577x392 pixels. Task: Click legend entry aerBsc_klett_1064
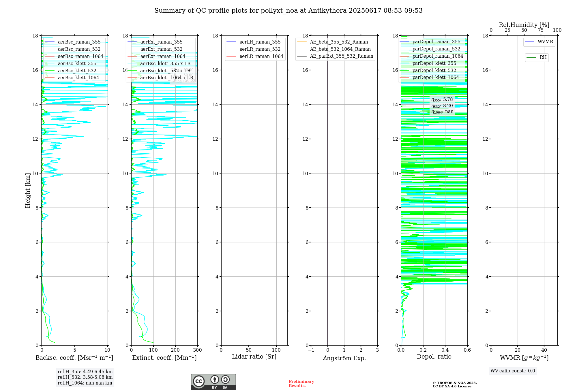[72, 78]
